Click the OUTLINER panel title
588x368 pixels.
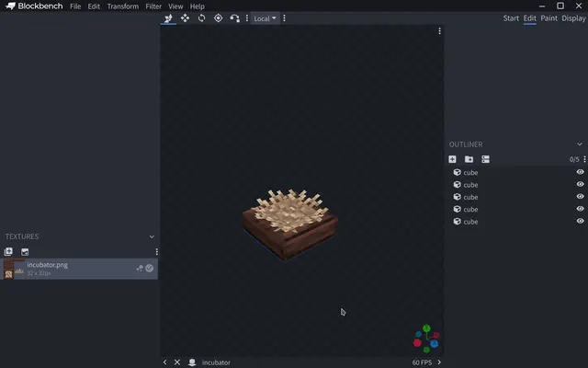(466, 144)
